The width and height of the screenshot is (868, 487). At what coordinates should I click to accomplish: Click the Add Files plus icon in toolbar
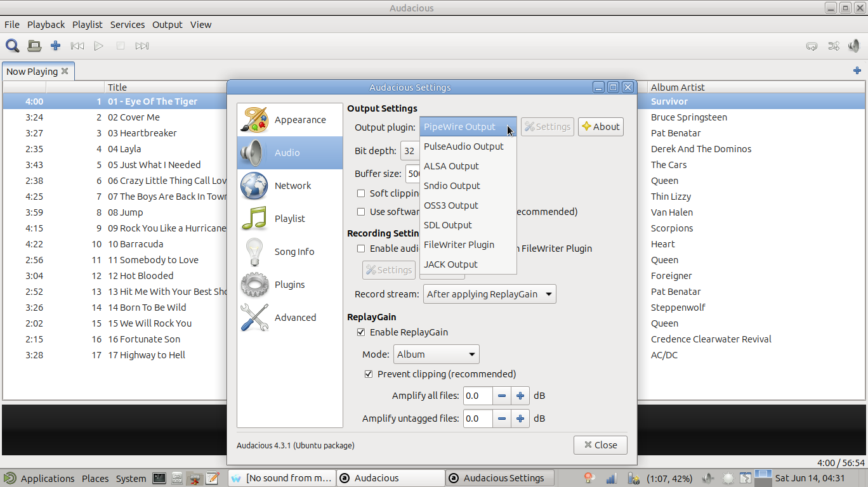[56, 46]
